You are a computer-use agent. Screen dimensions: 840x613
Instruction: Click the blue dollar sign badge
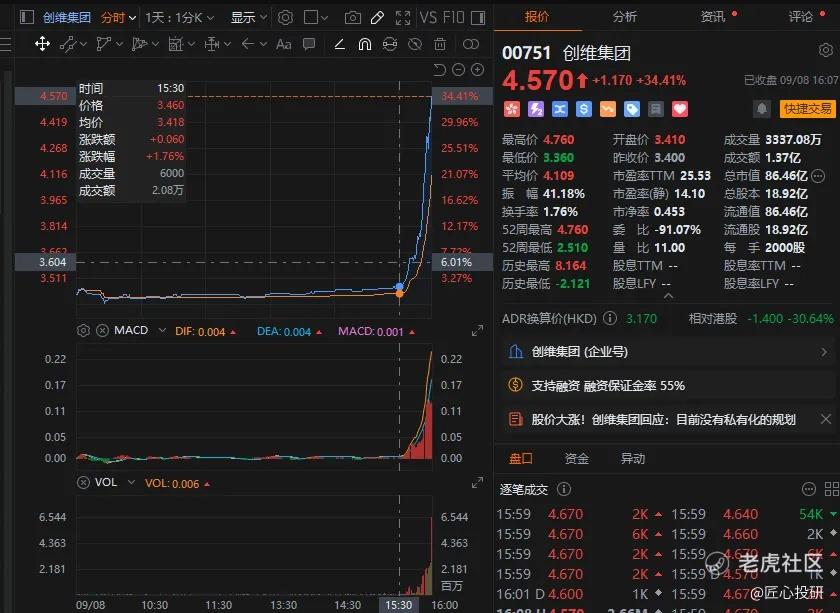pos(584,109)
